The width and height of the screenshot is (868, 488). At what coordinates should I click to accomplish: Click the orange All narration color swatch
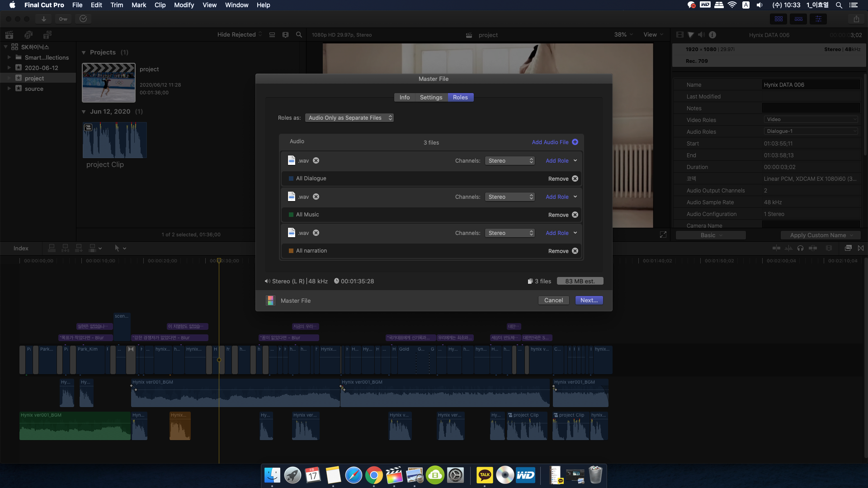pos(291,251)
